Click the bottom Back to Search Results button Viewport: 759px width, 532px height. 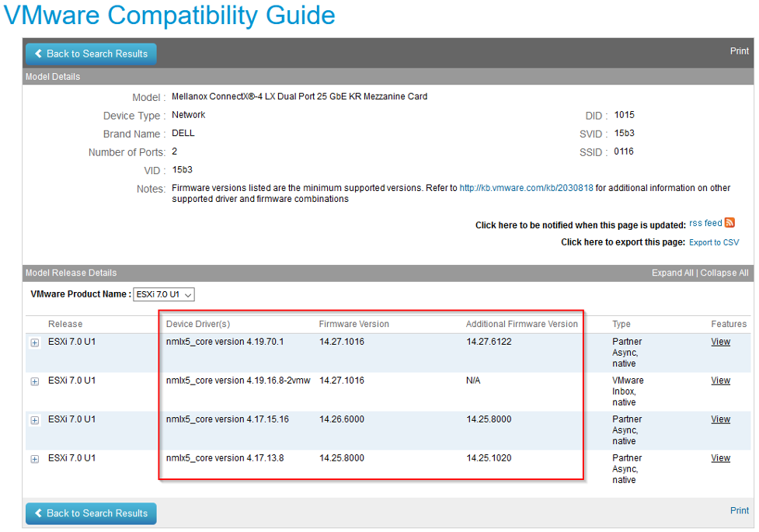click(91, 513)
